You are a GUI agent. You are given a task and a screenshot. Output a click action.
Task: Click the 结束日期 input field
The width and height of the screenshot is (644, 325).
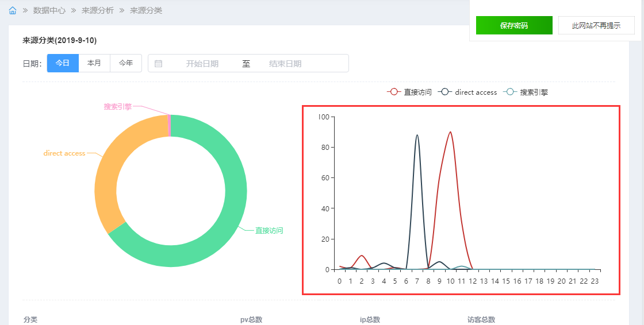(x=285, y=64)
